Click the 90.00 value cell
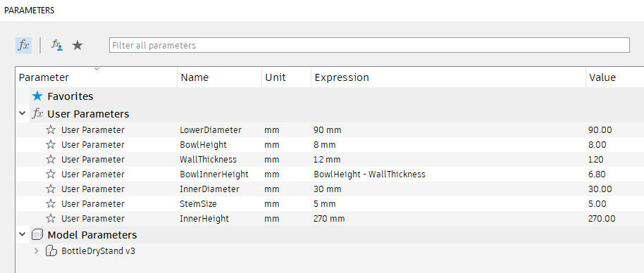This screenshot has height=273, width=644. click(x=600, y=130)
